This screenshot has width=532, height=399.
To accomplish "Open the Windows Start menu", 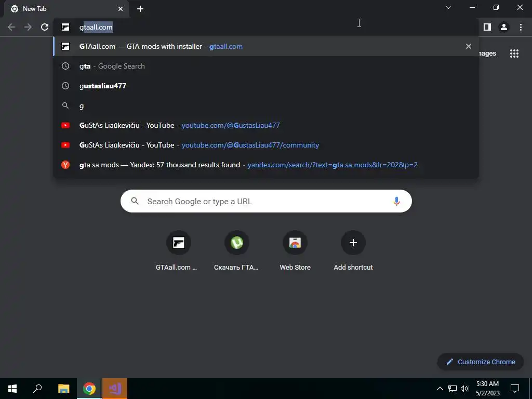I will (x=12, y=389).
